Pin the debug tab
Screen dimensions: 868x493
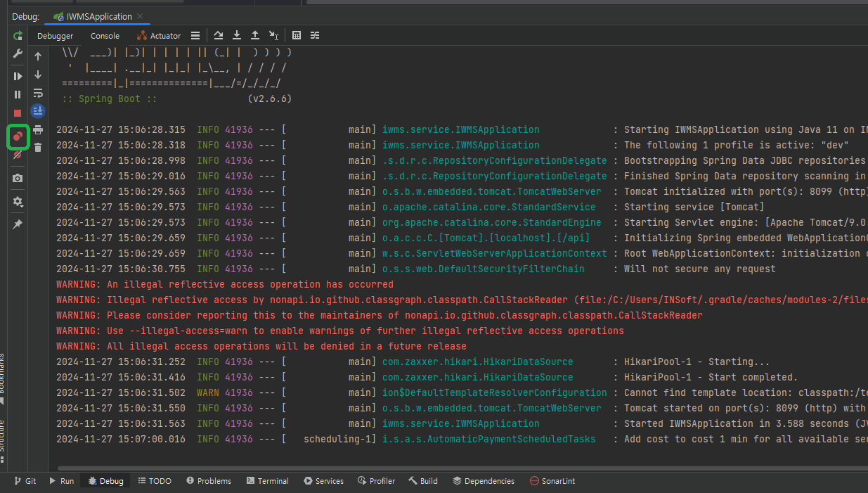(x=18, y=224)
